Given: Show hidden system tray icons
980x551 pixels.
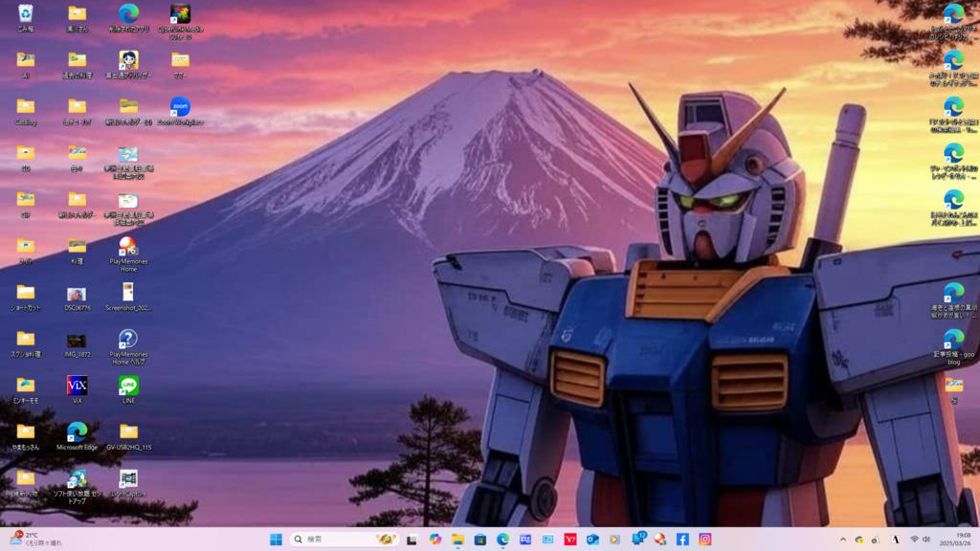Looking at the screenshot, I should (x=842, y=540).
